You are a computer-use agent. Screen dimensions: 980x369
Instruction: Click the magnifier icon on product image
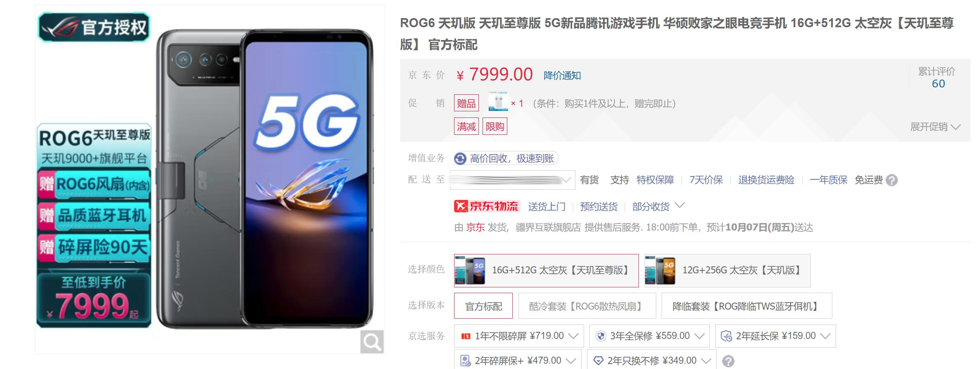372,342
